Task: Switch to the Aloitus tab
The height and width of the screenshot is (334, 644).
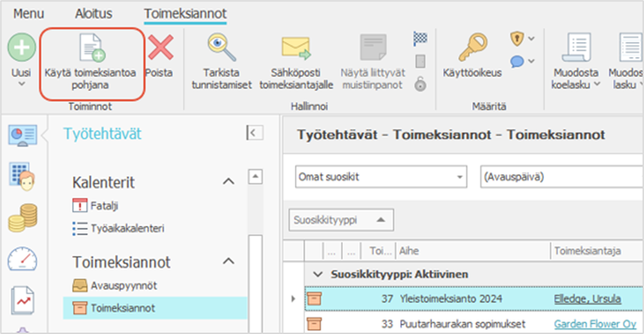Action: pyautogui.click(x=92, y=14)
